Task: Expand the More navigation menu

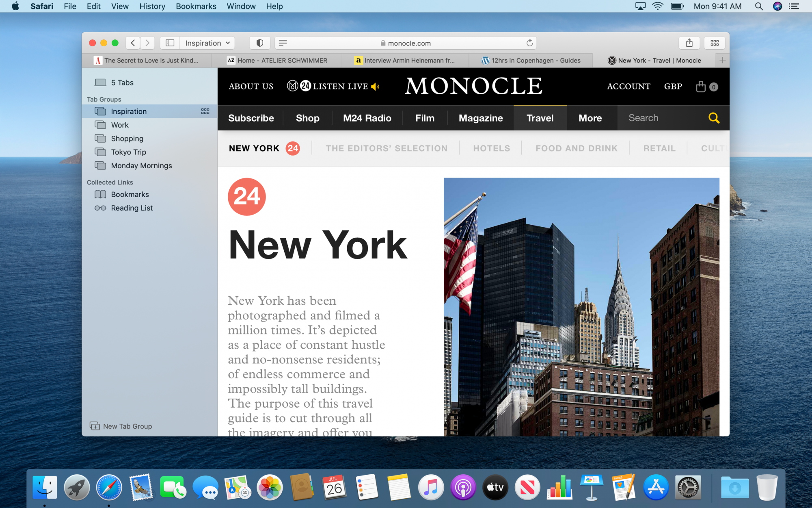Action: click(590, 118)
